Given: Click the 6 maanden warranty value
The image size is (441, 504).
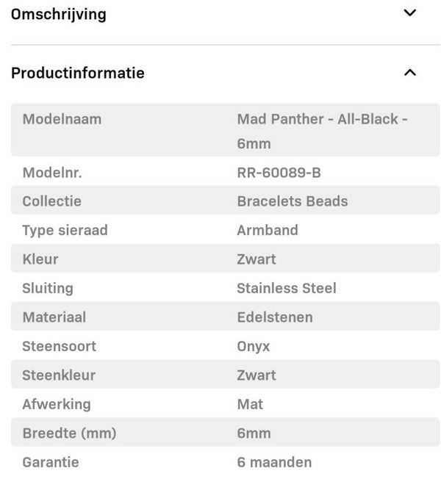Looking at the screenshot, I should pos(273,462).
